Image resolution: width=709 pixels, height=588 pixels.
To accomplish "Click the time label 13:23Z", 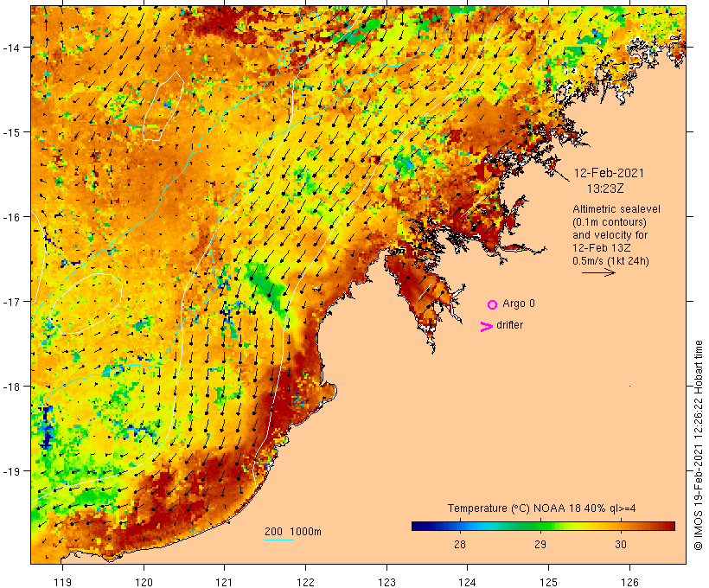I will pos(605,189).
